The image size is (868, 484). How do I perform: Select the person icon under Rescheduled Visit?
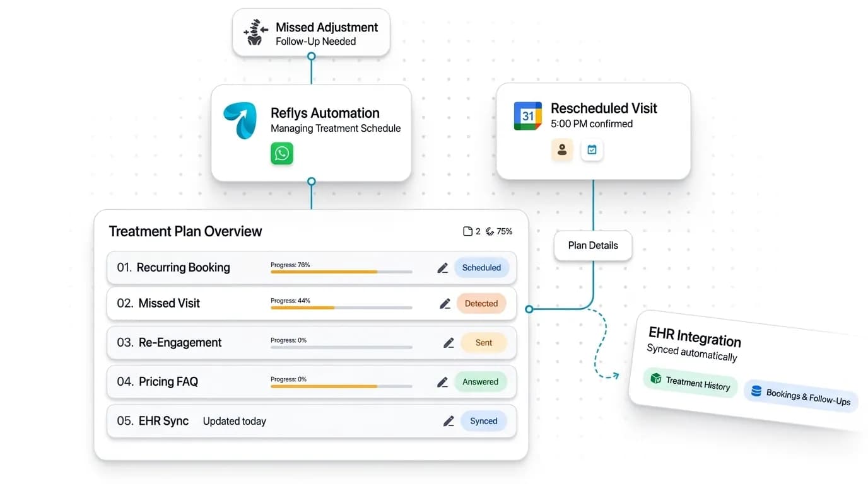point(562,150)
